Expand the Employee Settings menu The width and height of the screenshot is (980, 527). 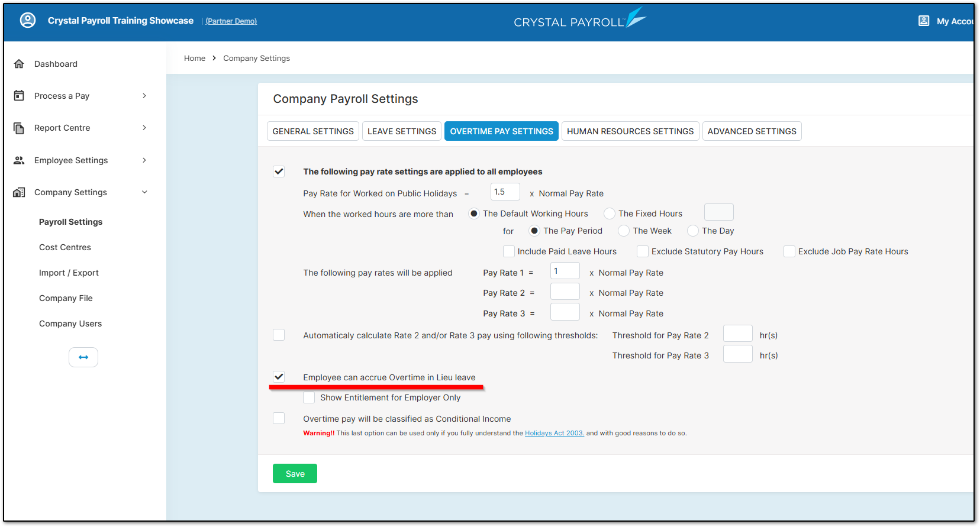pos(144,160)
